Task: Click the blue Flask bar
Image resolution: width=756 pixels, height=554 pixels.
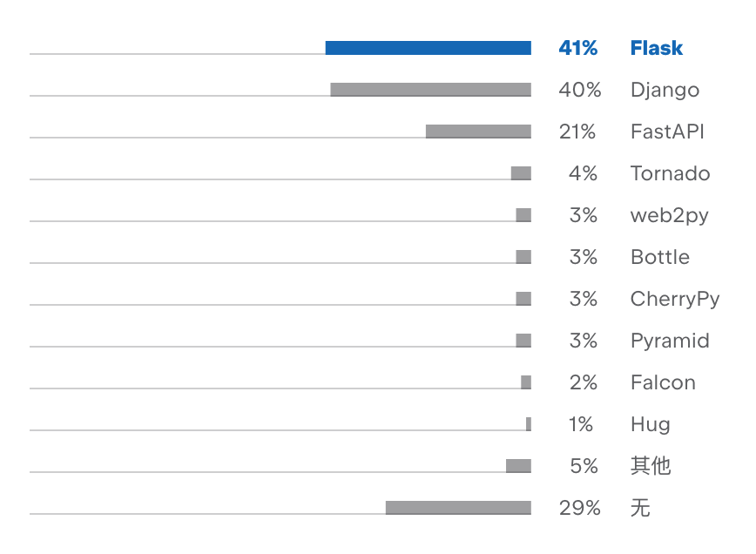Action: [429, 48]
